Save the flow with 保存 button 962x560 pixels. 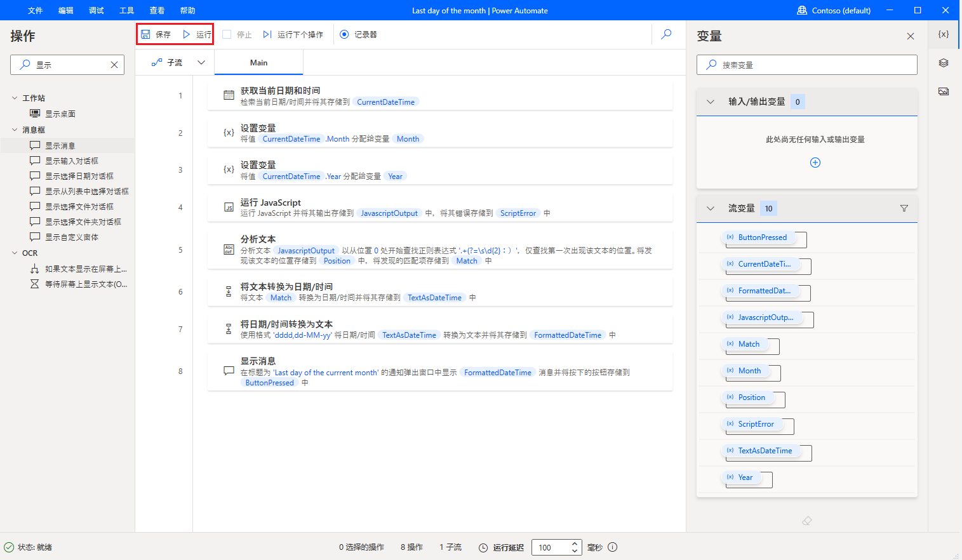click(156, 34)
